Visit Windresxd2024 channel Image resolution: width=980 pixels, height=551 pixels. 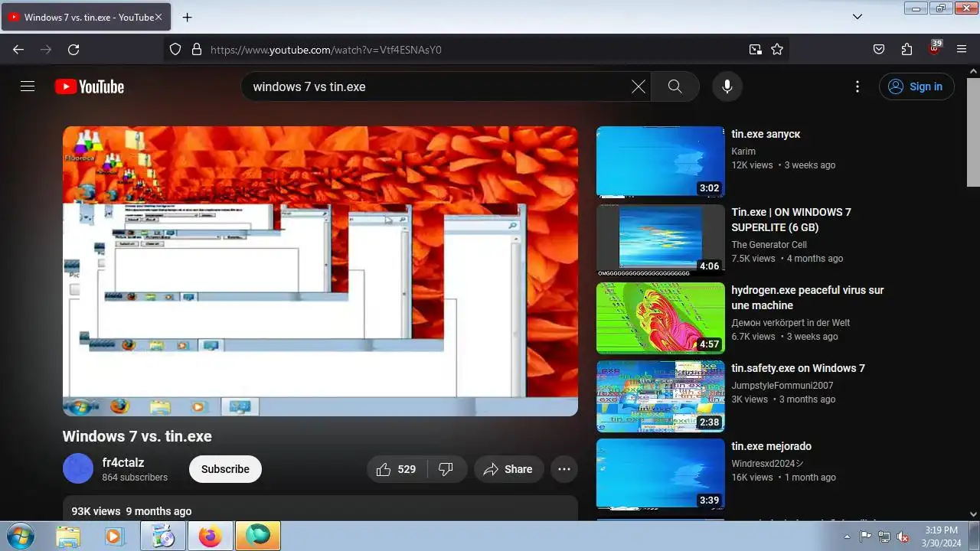click(767, 464)
